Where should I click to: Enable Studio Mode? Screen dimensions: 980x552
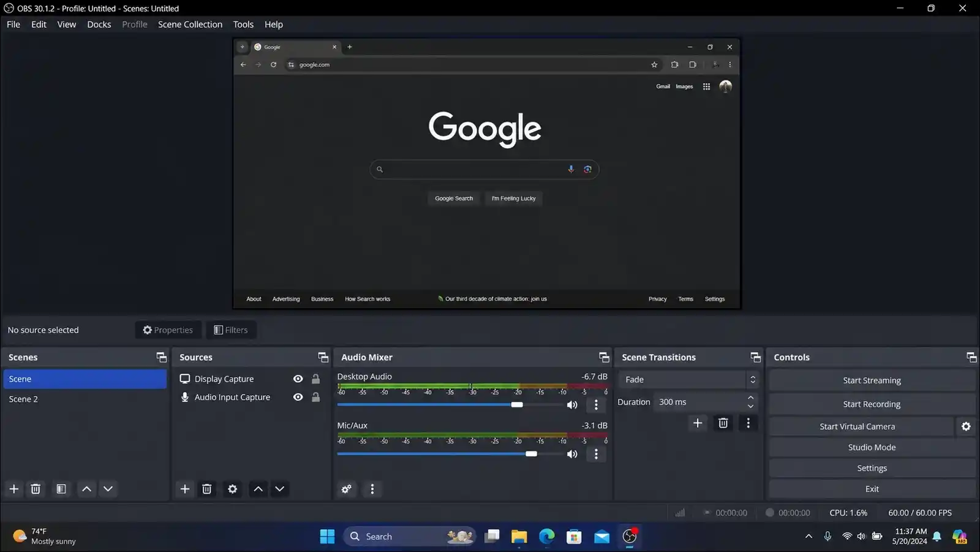coord(872,447)
